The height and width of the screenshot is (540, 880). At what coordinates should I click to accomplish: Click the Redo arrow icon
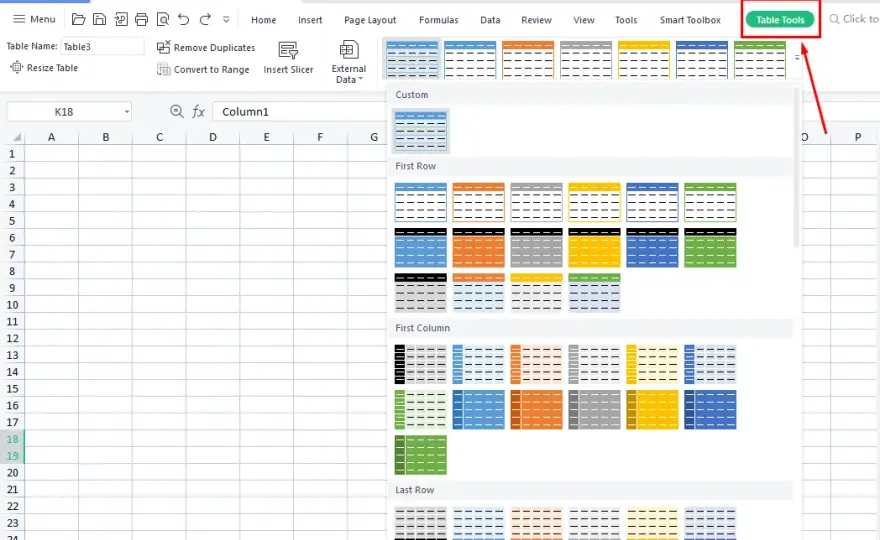(205, 20)
